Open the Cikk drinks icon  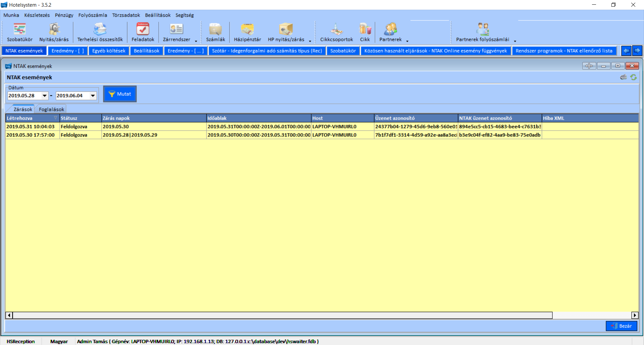click(x=365, y=32)
